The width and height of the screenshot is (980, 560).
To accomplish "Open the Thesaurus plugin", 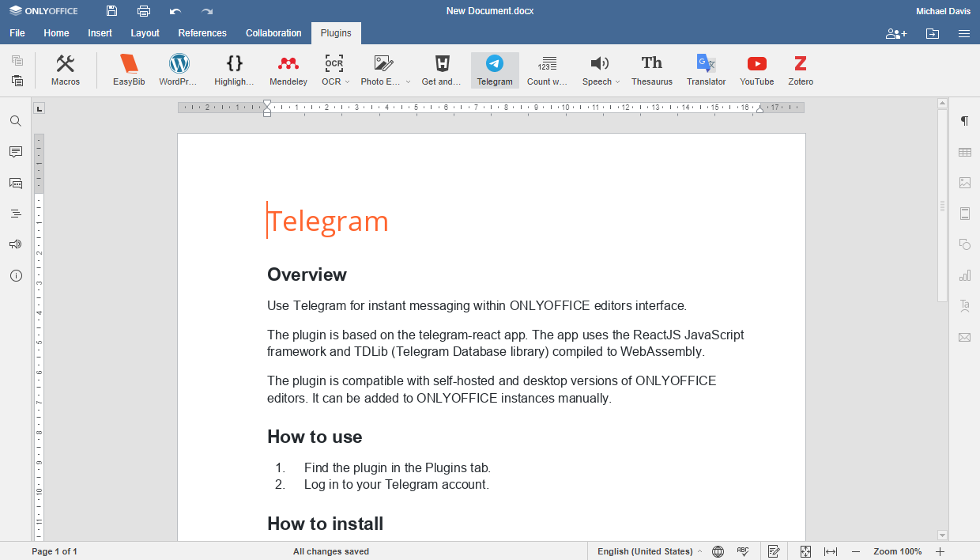I will (x=652, y=70).
